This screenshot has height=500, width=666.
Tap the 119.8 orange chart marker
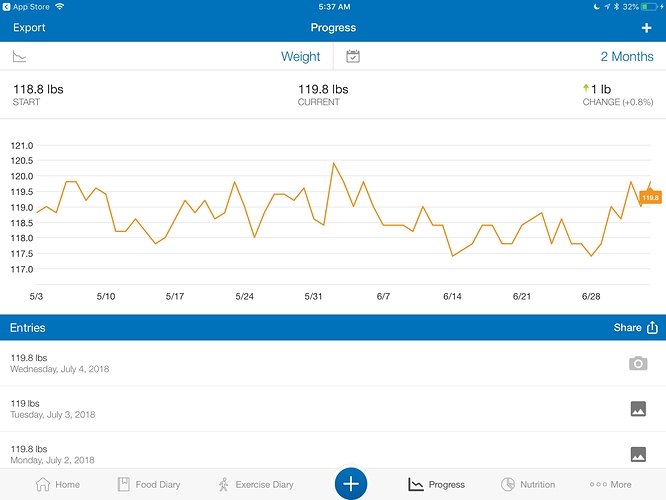(650, 198)
